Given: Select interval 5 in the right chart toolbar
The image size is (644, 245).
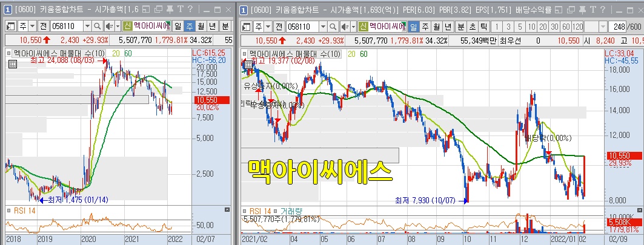Looking at the screenshot, I should (520, 27).
